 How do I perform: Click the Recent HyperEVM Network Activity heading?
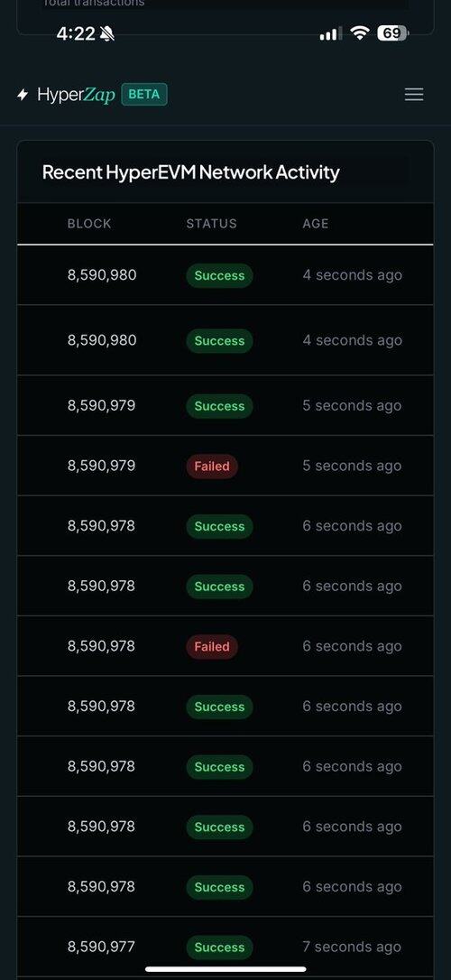coord(190,171)
